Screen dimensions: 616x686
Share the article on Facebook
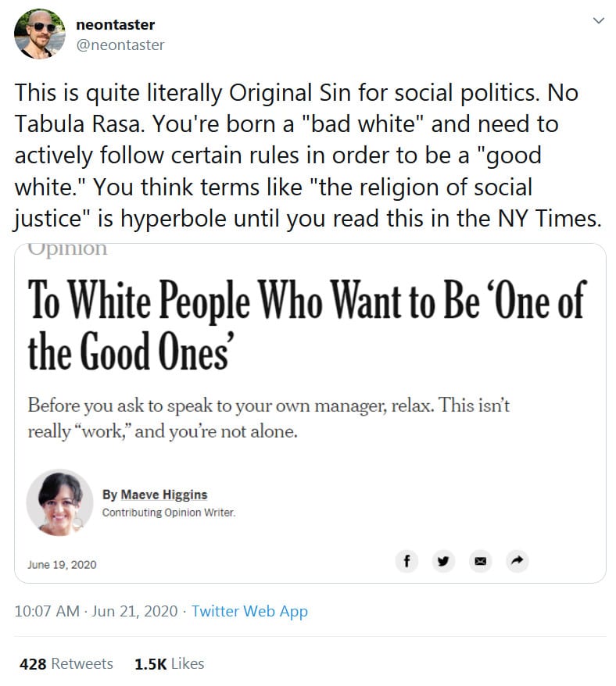pyautogui.click(x=406, y=560)
